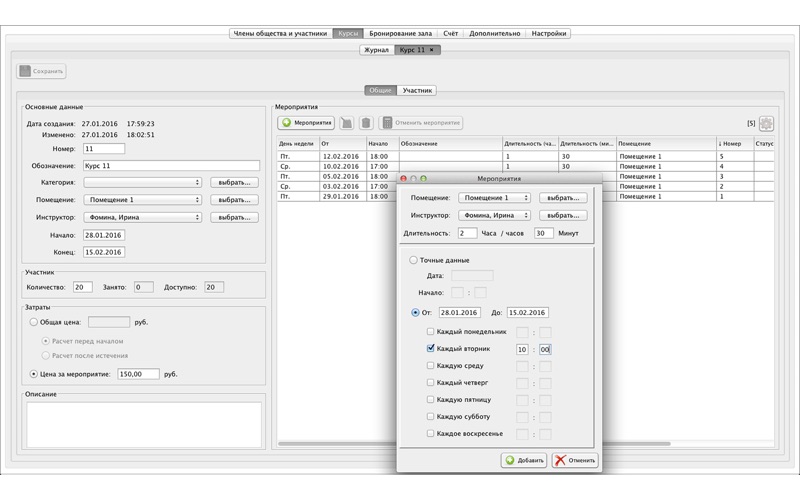The image size is (800, 500).
Task: Click the green plus Мероприятия button
Action: pyautogui.click(x=306, y=123)
